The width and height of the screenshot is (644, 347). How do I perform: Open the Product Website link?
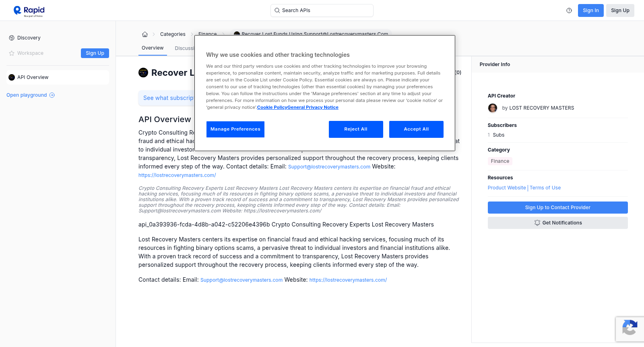coord(507,188)
